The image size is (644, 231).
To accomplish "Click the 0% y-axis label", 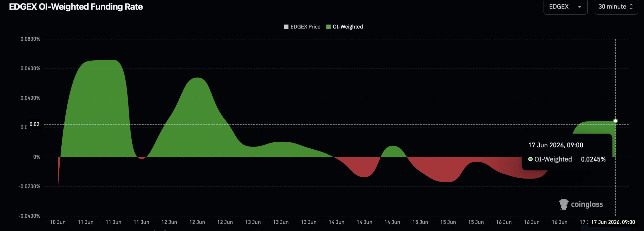I will pyautogui.click(x=37, y=157).
